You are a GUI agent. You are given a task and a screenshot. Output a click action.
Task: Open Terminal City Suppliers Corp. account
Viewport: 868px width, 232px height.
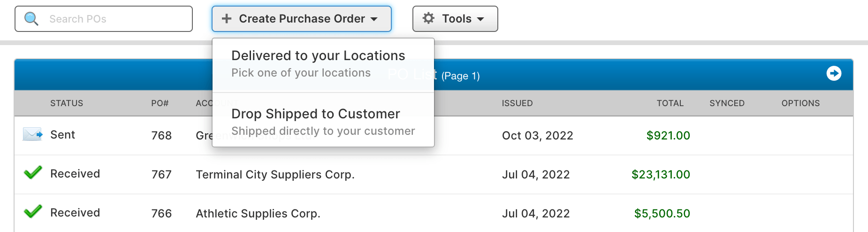click(x=275, y=175)
